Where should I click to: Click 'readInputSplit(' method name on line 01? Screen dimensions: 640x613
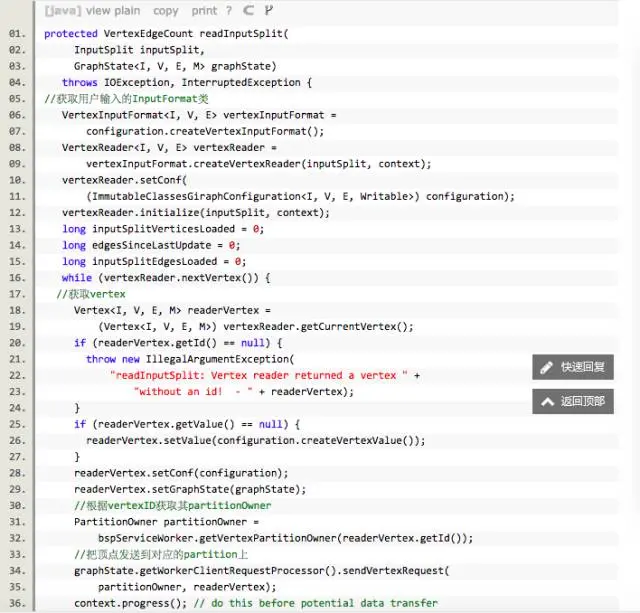(x=244, y=33)
